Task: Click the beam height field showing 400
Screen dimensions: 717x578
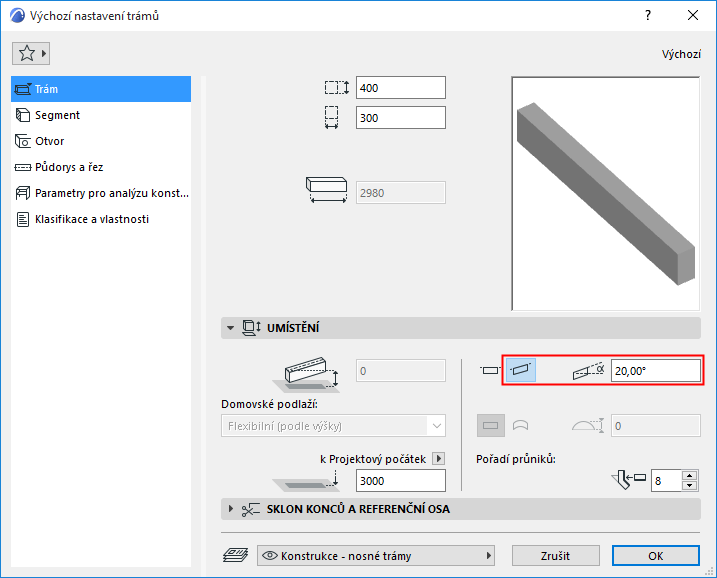Action: pos(401,88)
